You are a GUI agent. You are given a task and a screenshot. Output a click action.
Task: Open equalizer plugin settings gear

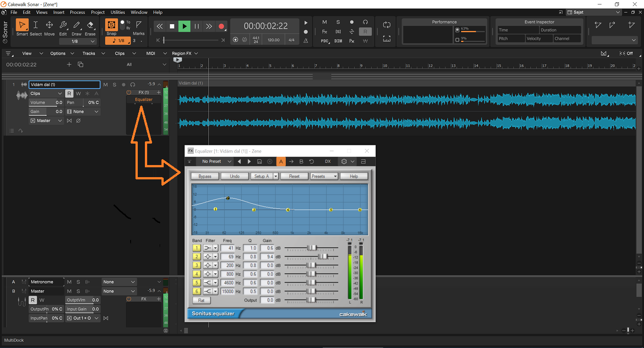(x=344, y=161)
